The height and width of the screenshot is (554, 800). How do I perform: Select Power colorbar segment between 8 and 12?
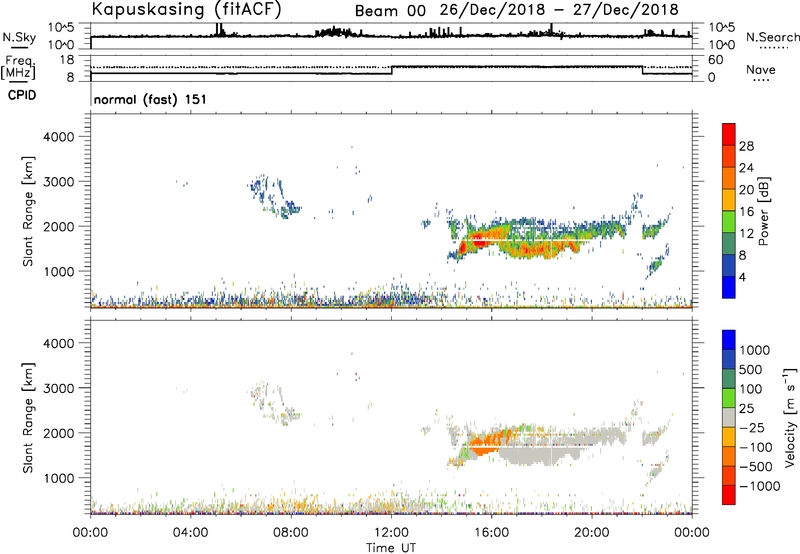[x=729, y=244]
